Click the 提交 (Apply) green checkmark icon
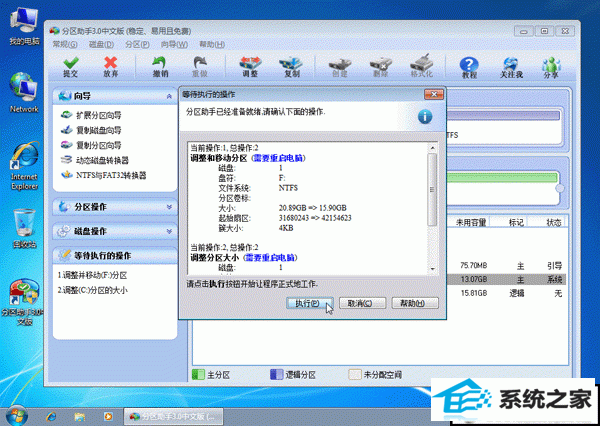Screen dimensions: 600x426 click(71, 66)
